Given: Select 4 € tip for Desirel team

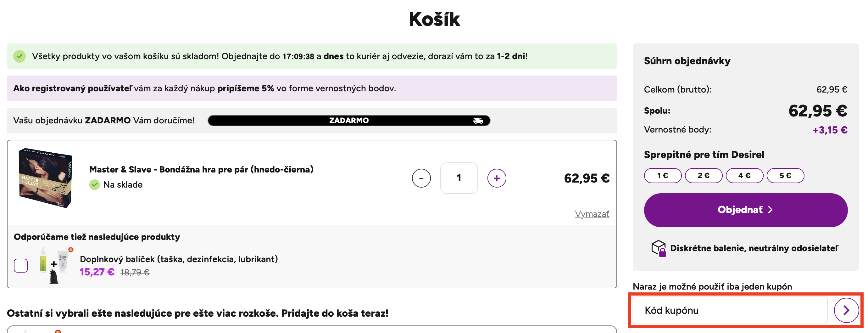Looking at the screenshot, I should coord(744,175).
